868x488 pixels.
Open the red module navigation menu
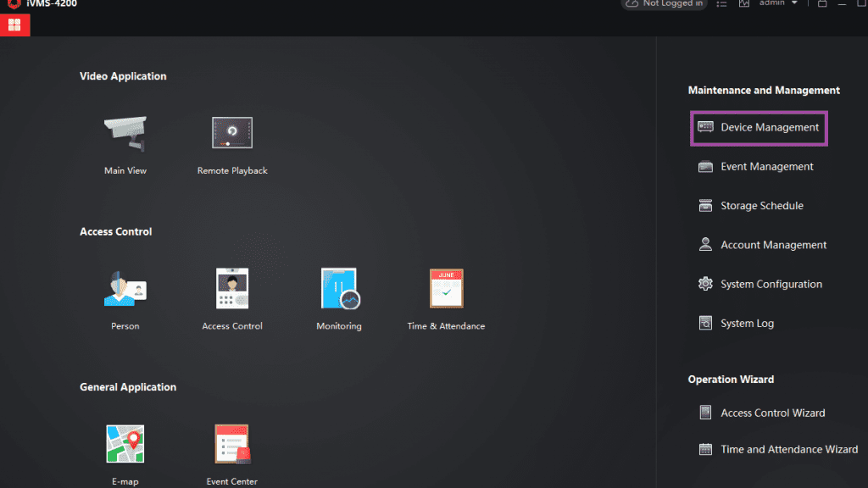(14, 25)
